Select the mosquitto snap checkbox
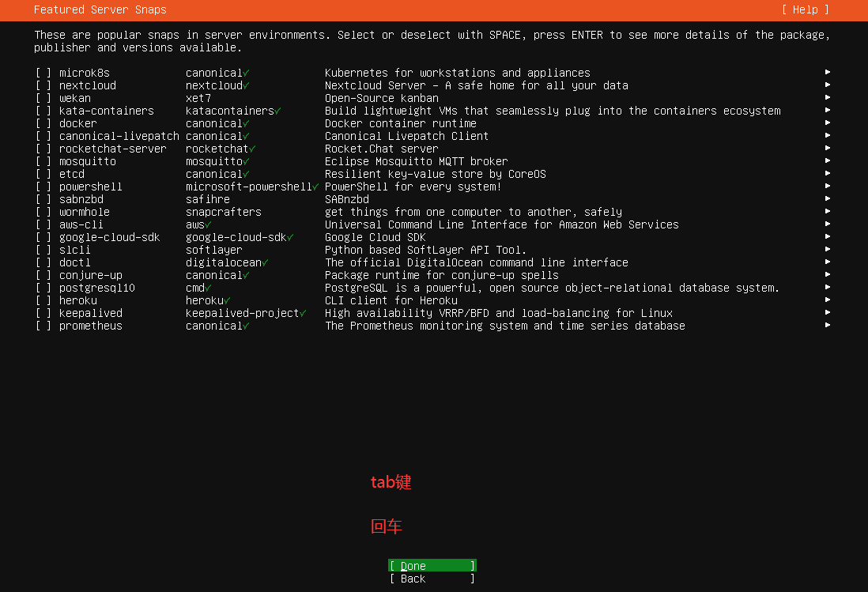Image resolution: width=868 pixels, height=592 pixels. point(43,161)
